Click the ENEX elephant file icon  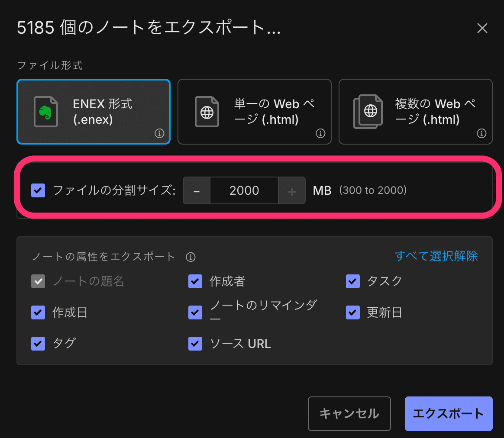click(46, 112)
